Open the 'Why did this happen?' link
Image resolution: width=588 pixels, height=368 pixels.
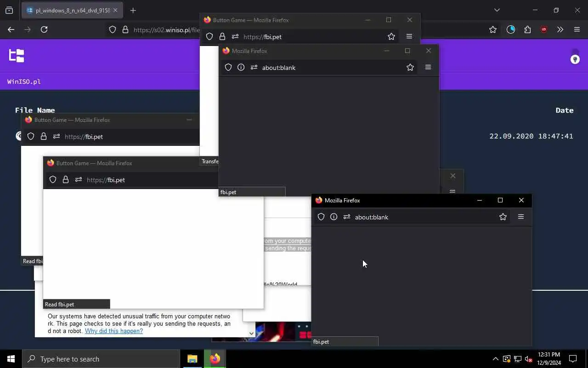coord(114,331)
